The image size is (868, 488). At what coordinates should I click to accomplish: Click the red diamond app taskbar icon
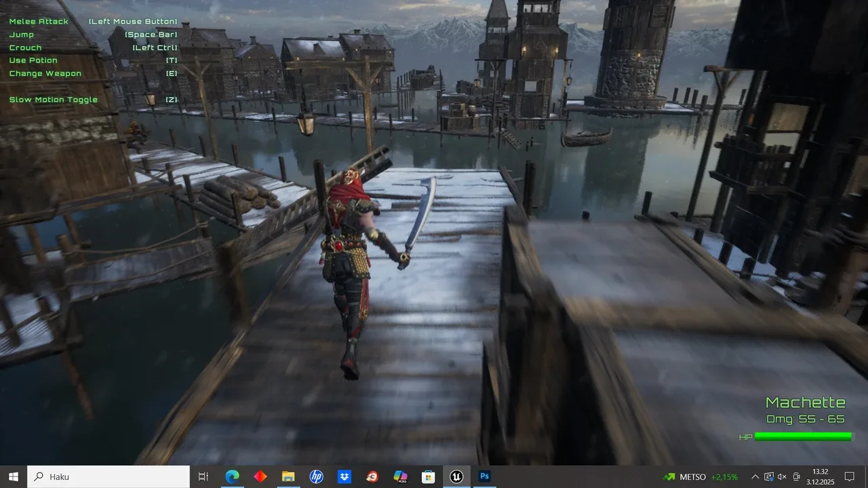260,476
